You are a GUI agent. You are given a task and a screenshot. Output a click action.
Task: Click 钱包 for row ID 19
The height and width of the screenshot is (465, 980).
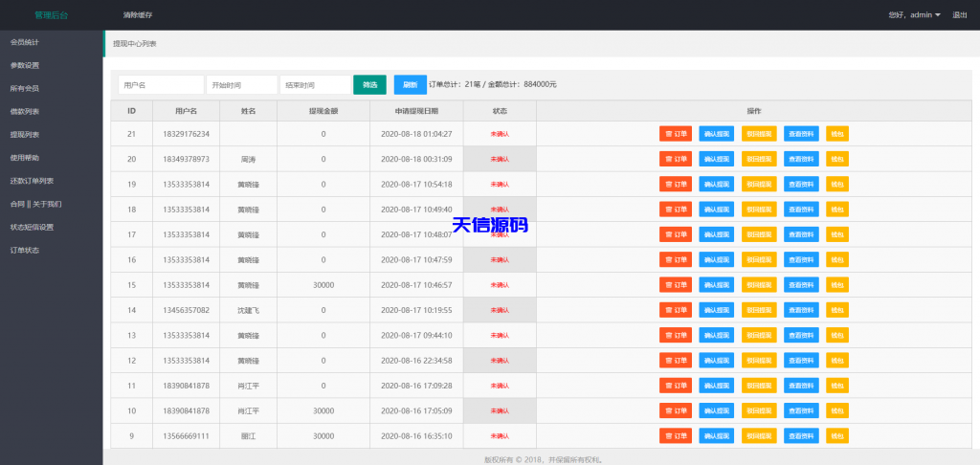[837, 184]
